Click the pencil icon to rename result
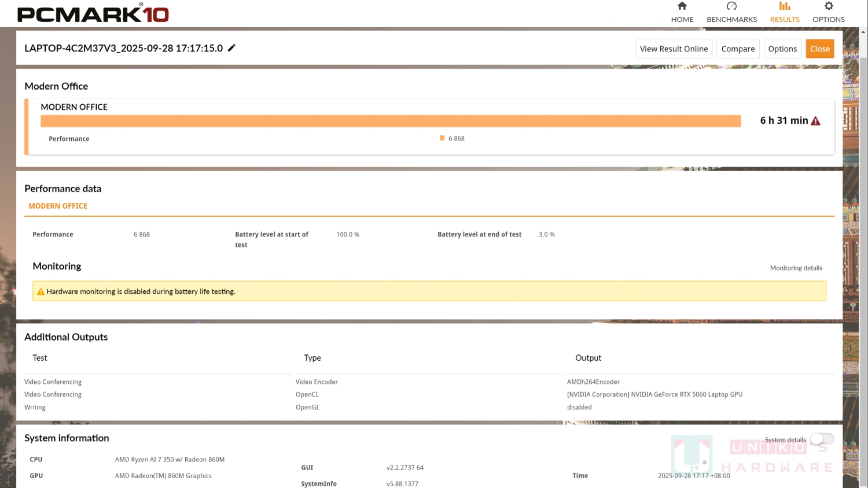 pos(231,48)
